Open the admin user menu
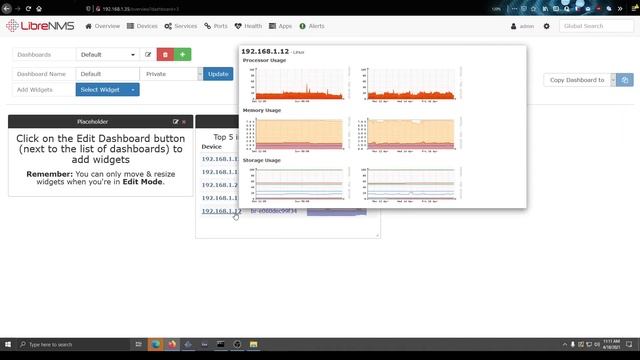 522,26
